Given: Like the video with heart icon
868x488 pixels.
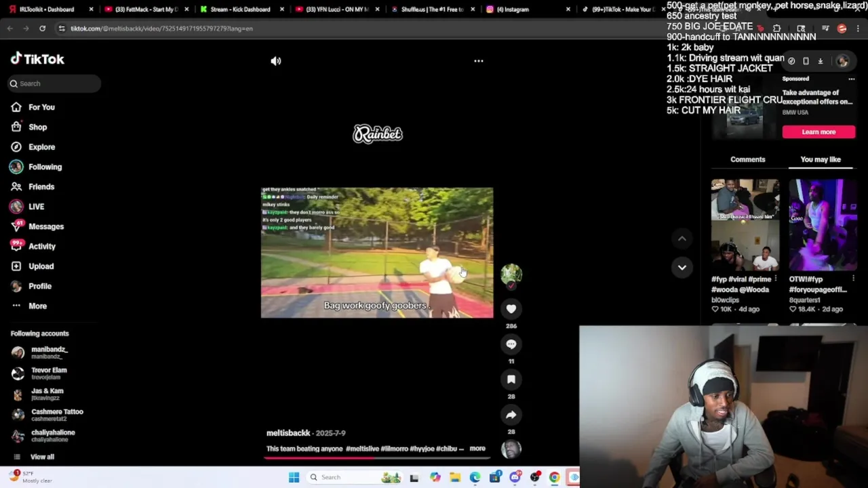Looking at the screenshot, I should pos(511,309).
